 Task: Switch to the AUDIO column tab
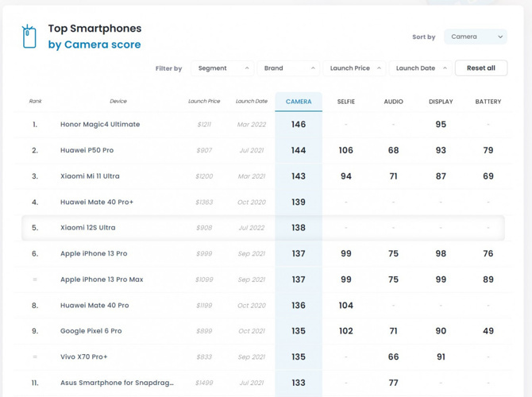393,102
